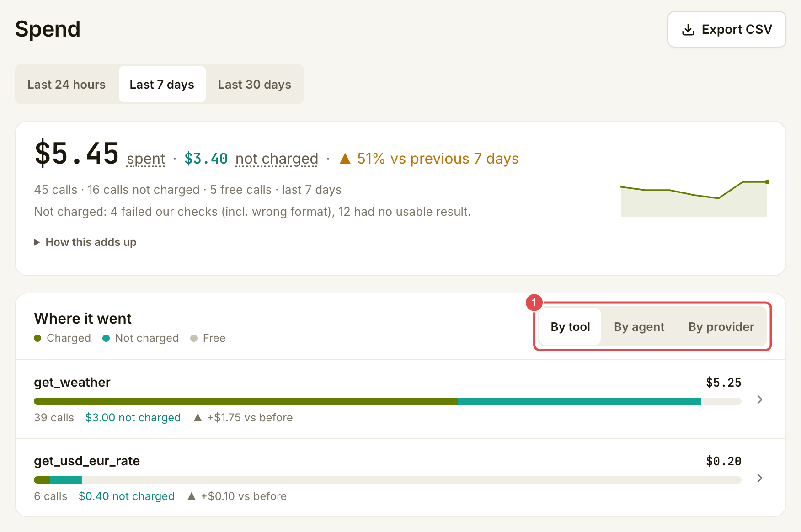Click the $3.00 not charged text

tap(133, 418)
